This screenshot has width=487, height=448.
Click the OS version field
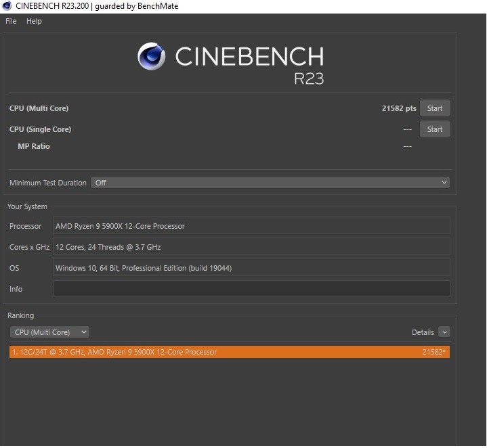coord(251,268)
